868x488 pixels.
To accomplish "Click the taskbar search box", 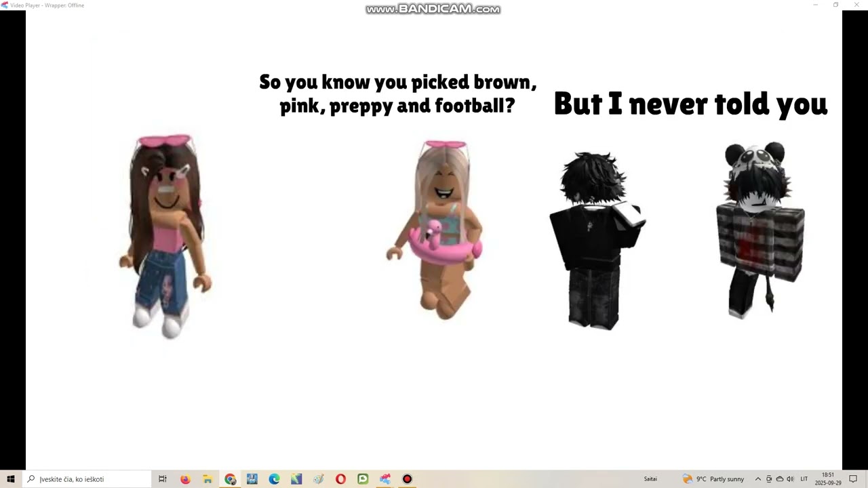I will click(86, 479).
